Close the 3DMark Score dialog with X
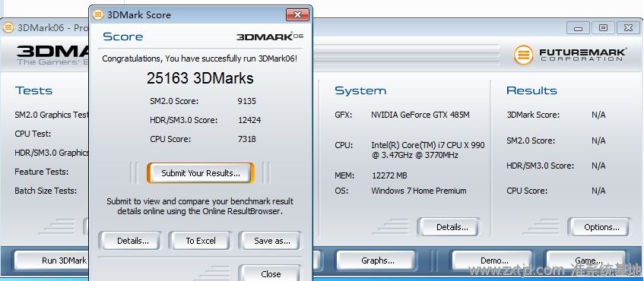The image size is (644, 281). 297,15
